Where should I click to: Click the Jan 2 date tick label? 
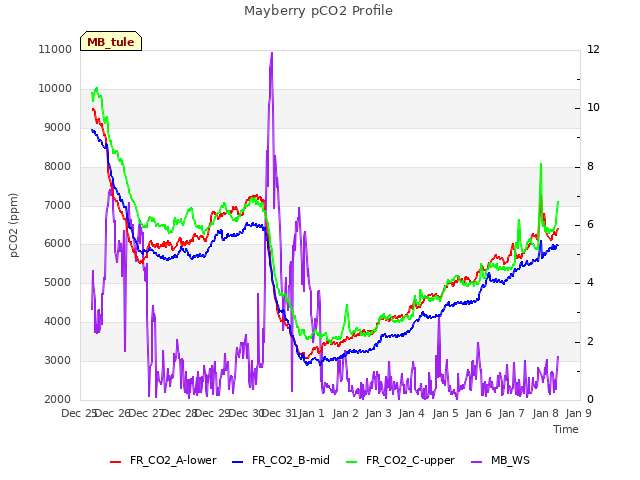(x=345, y=413)
